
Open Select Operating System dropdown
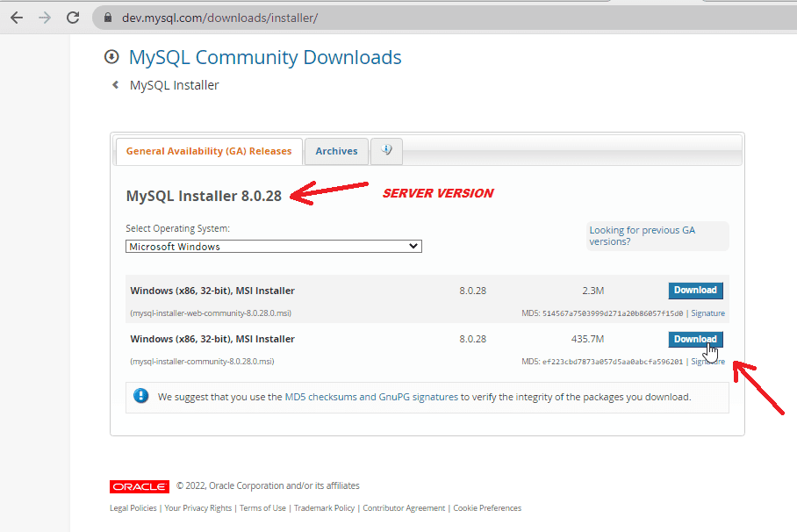pos(274,246)
